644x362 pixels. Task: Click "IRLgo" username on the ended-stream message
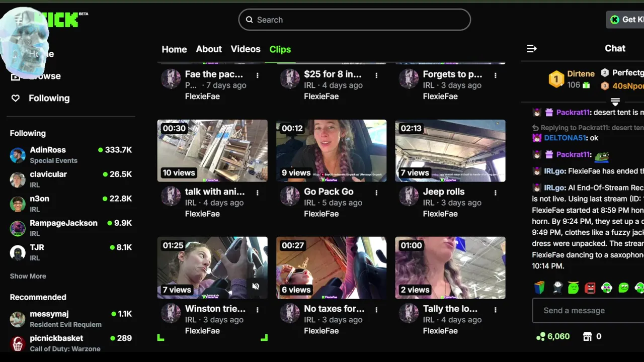tap(555, 171)
